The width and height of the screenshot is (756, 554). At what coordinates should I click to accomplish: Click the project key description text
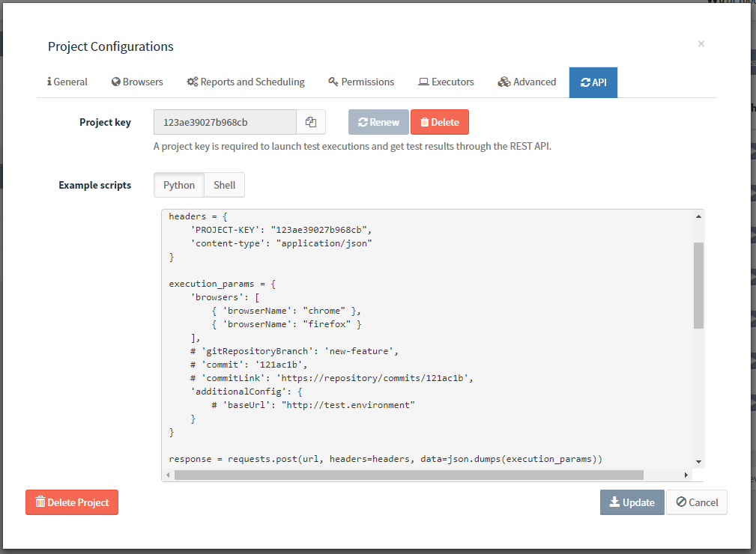coord(352,146)
